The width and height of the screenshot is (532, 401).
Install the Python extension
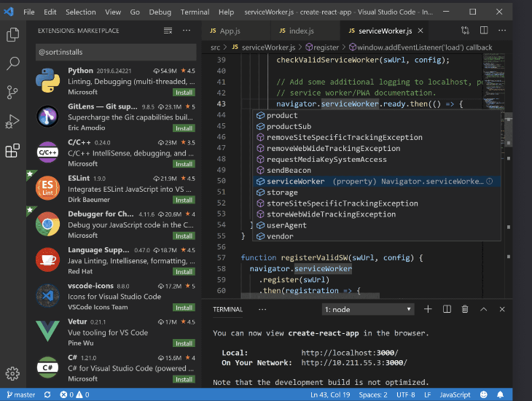184,93
